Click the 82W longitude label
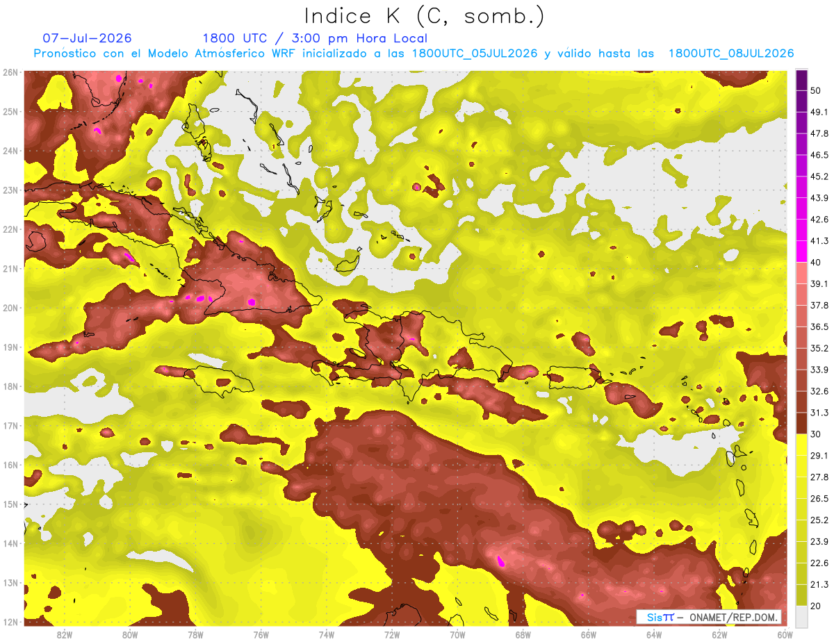This screenshot has width=834, height=644. pos(64,634)
